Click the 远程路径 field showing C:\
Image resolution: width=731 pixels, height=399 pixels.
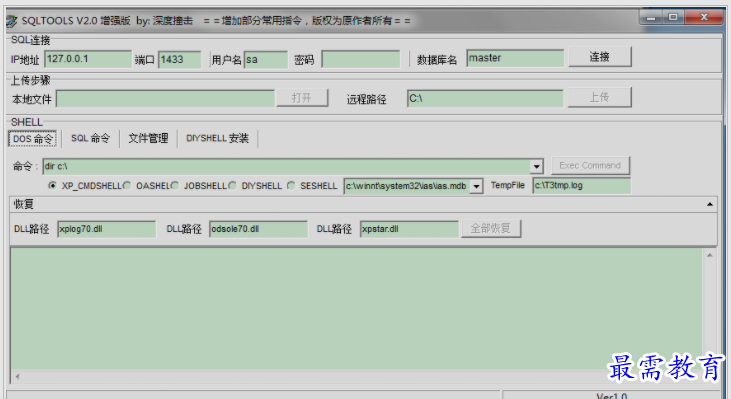485,98
